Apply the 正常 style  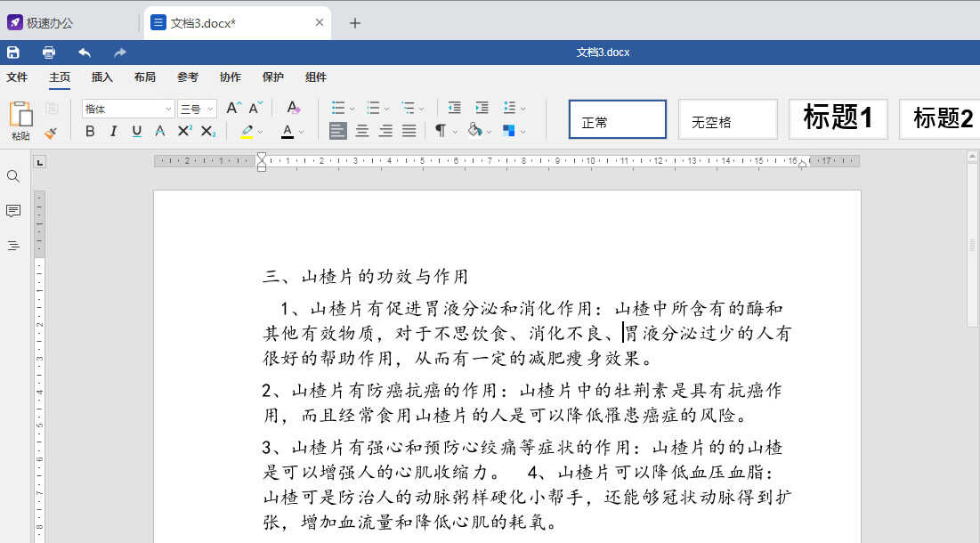(618, 119)
